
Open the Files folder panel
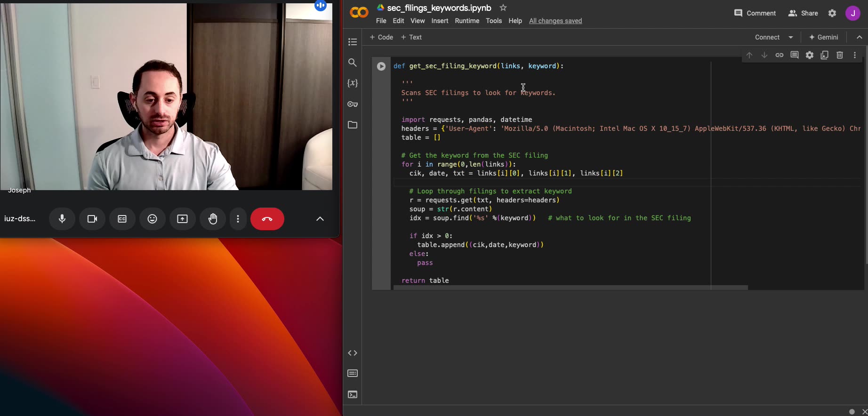point(353,125)
